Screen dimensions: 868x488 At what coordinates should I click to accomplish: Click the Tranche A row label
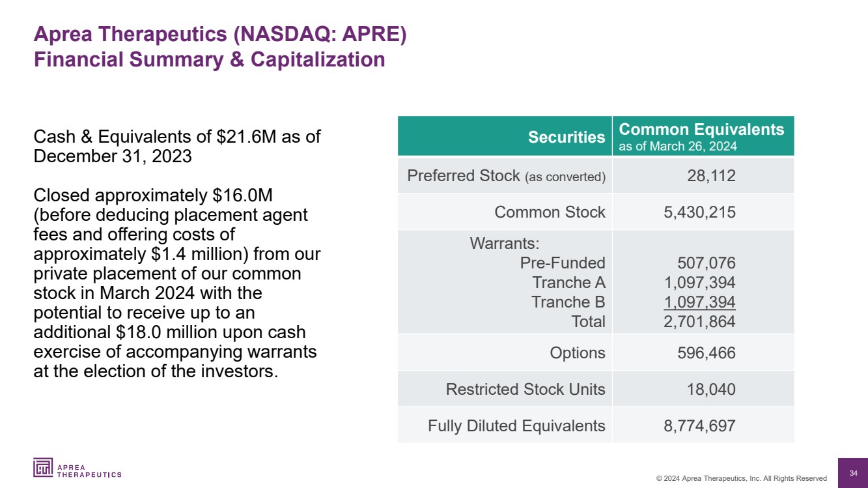coord(568,283)
